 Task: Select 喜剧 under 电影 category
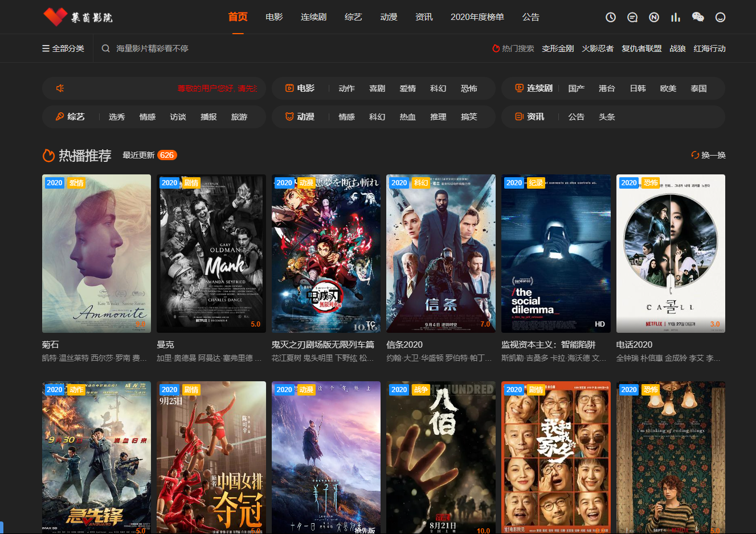pos(377,88)
